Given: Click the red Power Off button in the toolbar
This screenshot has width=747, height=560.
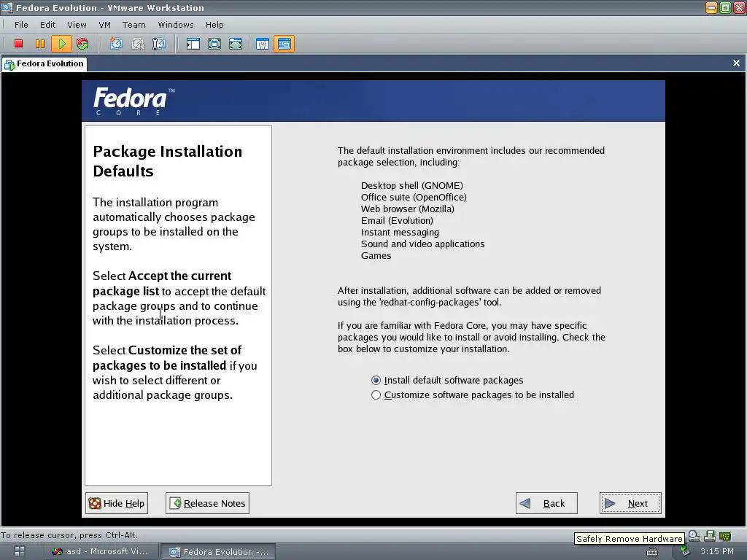Looking at the screenshot, I should point(18,44).
